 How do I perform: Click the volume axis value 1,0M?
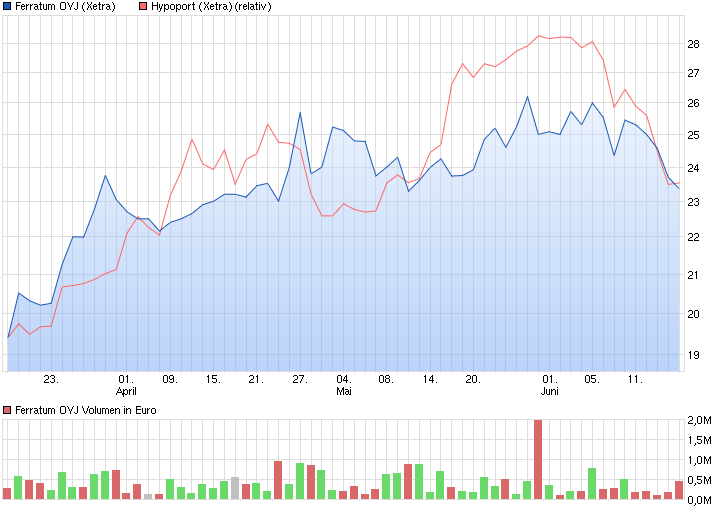699,460
